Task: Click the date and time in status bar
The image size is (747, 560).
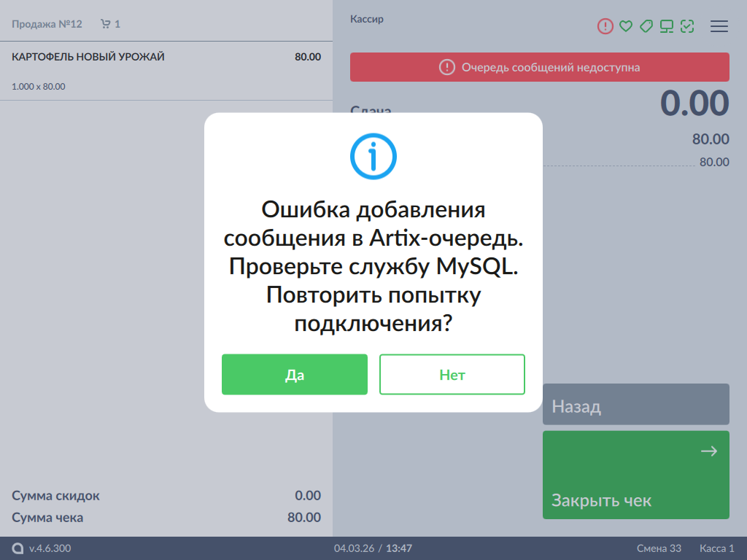Action: (x=373, y=548)
